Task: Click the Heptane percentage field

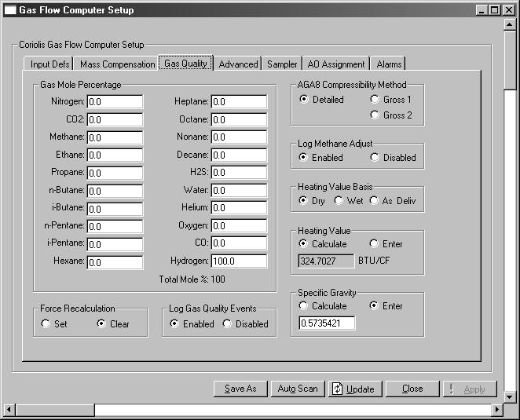Action: point(239,101)
